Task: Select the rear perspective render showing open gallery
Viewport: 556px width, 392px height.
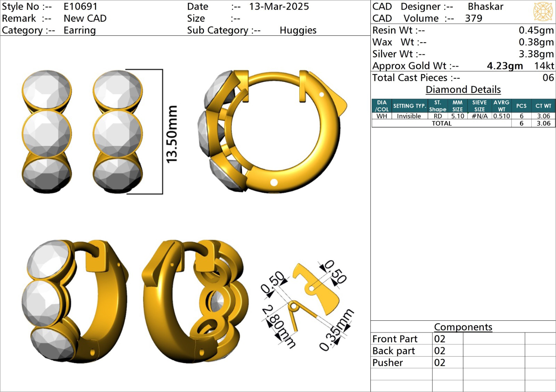Action: pos(195,301)
